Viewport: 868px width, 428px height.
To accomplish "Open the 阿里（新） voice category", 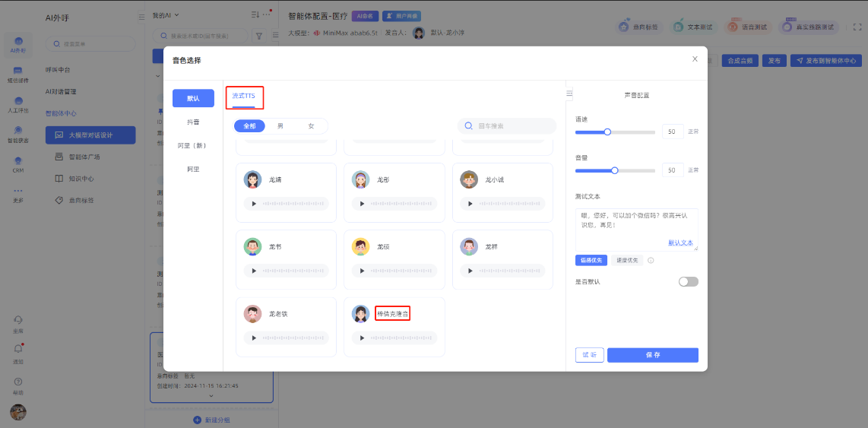I will tap(193, 145).
